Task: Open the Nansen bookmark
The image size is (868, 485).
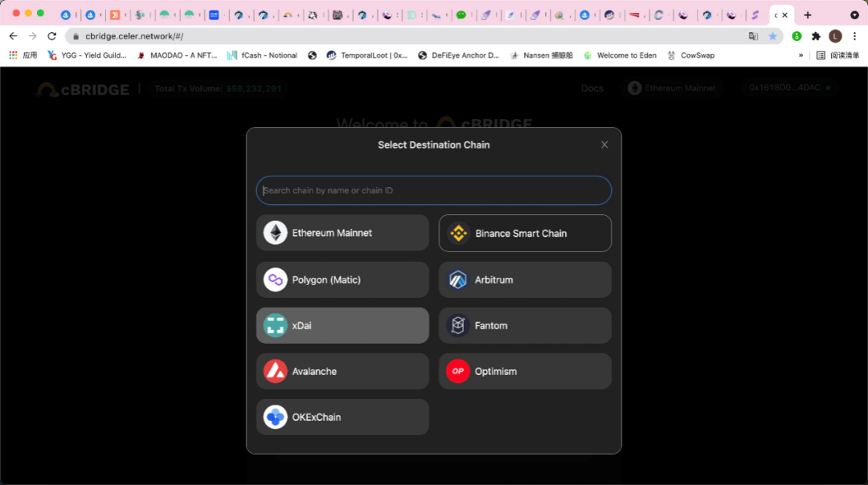Action: 542,55
